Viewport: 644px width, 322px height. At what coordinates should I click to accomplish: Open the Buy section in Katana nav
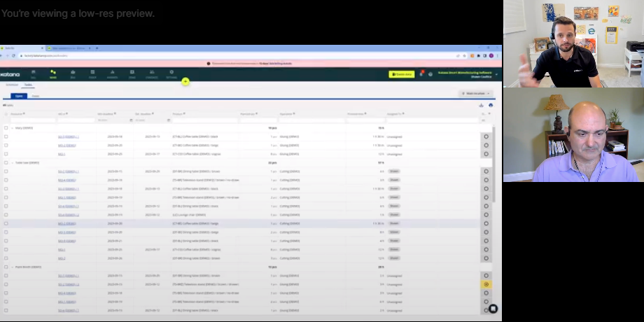[73, 74]
